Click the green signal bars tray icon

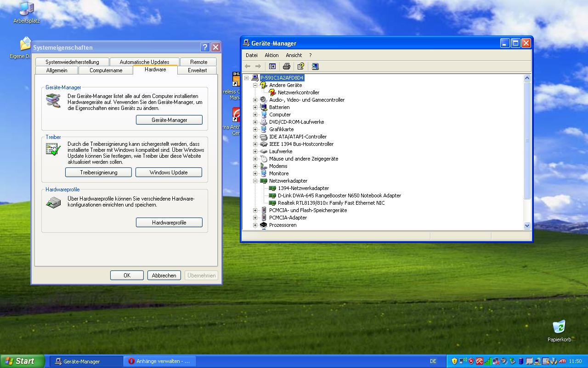[x=488, y=361]
